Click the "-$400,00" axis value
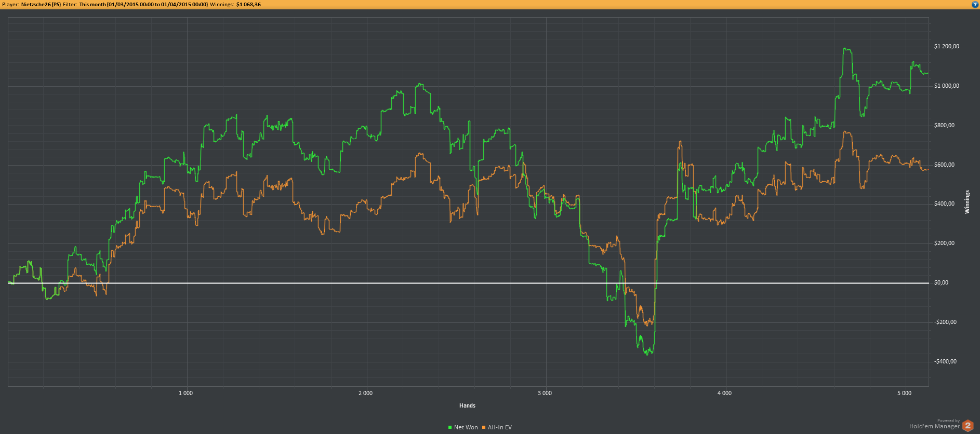The width and height of the screenshot is (980, 434). tap(945, 362)
